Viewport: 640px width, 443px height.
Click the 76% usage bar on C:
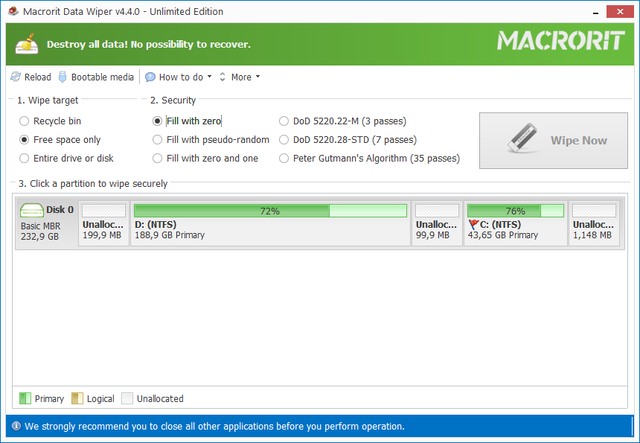coord(516,211)
